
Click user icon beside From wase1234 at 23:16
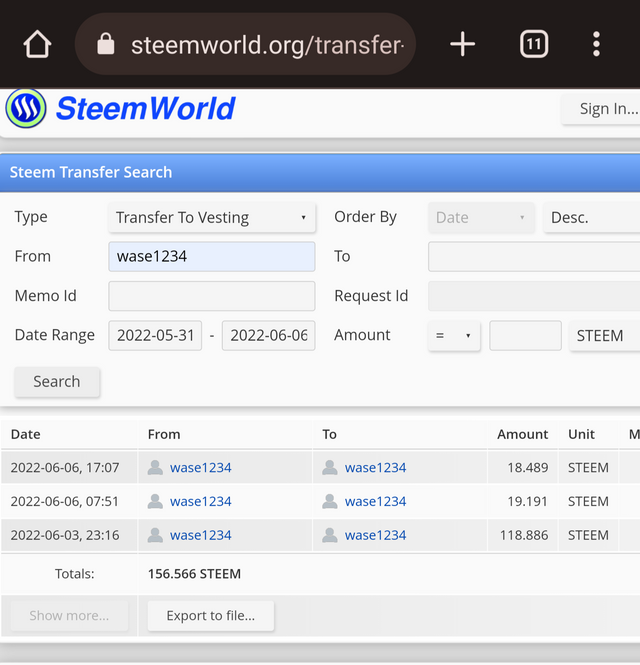(x=155, y=535)
